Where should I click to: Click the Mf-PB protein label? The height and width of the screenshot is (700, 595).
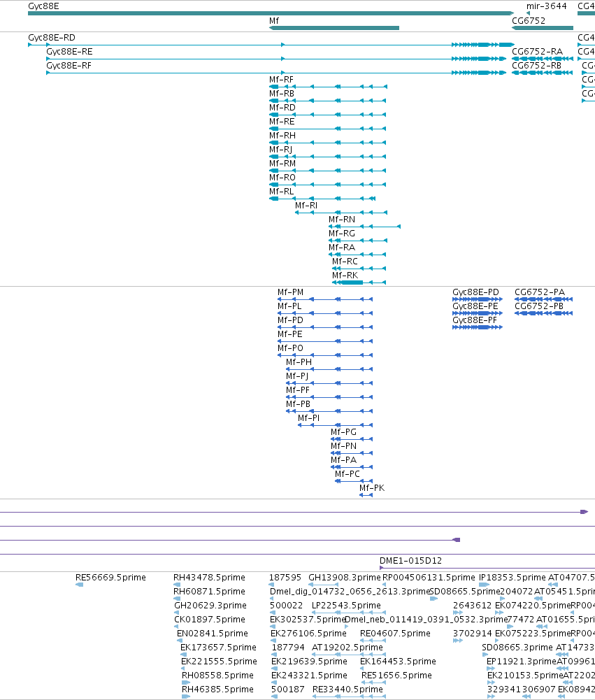(298, 404)
